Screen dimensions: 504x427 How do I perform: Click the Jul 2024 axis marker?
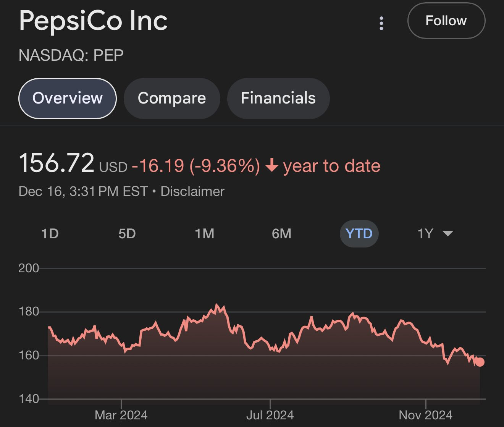[x=270, y=415]
